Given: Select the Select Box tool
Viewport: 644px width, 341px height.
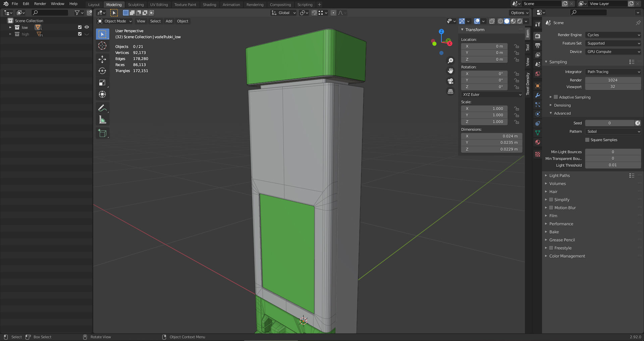Looking at the screenshot, I should 103,34.
